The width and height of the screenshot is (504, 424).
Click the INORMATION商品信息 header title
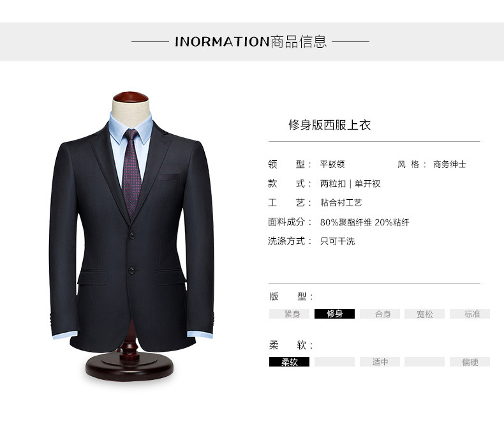(x=251, y=42)
